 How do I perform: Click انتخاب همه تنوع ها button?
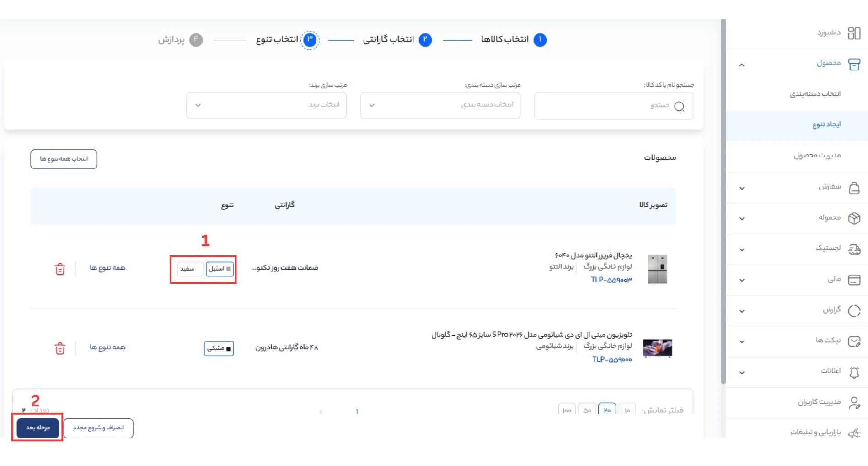pyautogui.click(x=64, y=159)
